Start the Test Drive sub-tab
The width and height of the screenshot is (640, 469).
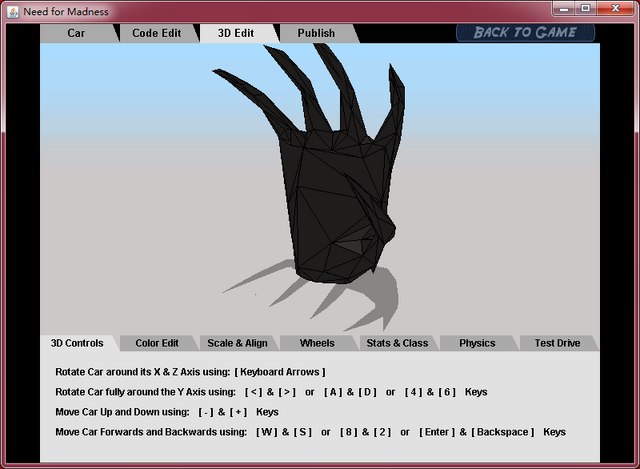[x=558, y=343]
